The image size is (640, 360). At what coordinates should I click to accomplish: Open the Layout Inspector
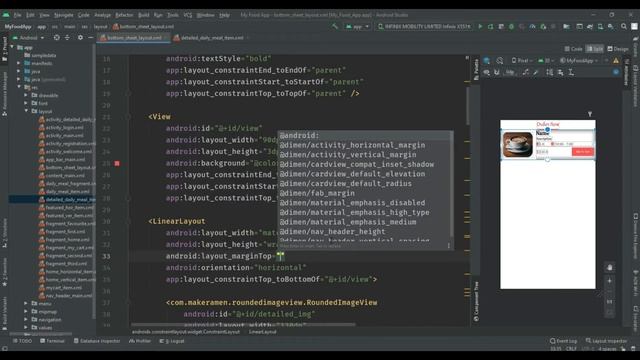pyautogui.click(x=607, y=341)
